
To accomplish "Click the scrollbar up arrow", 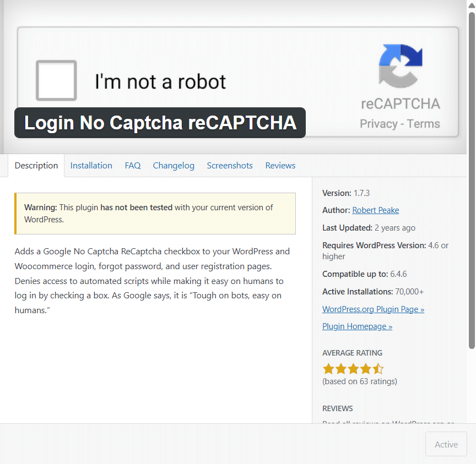I will (472, 5).
